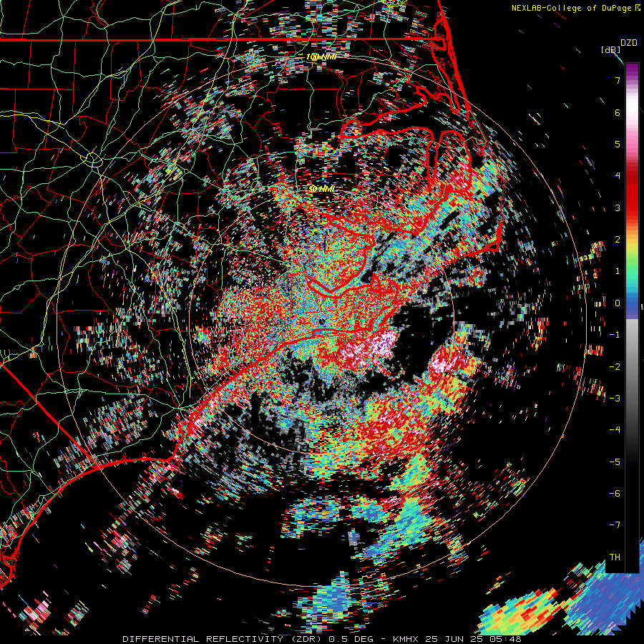Click the purple top of the color bar

pyautogui.click(x=632, y=70)
